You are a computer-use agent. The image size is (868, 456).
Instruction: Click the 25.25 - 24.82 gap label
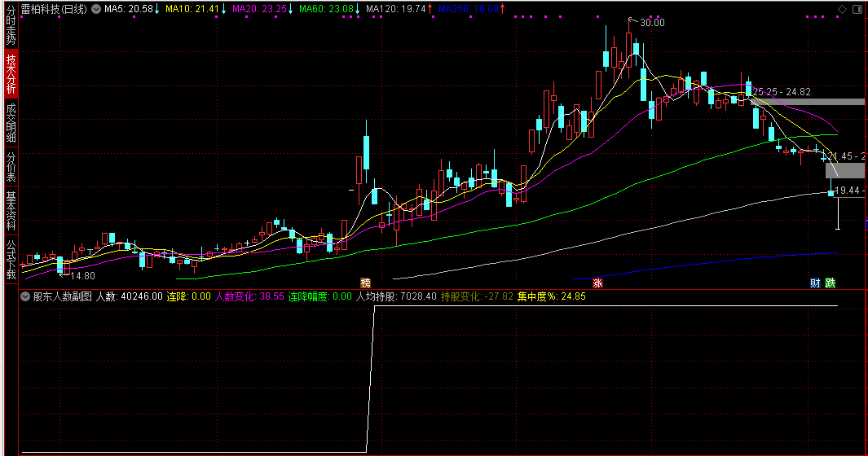coord(782,92)
